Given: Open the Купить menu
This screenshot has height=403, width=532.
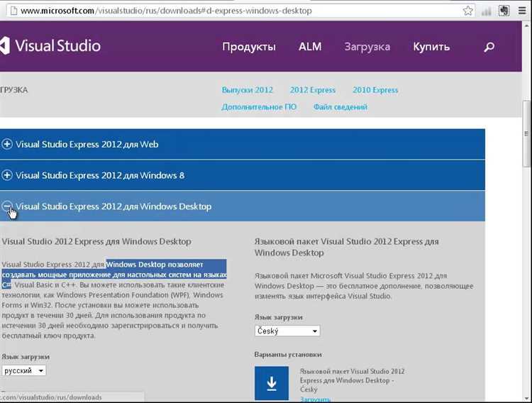Looking at the screenshot, I should coord(431,47).
